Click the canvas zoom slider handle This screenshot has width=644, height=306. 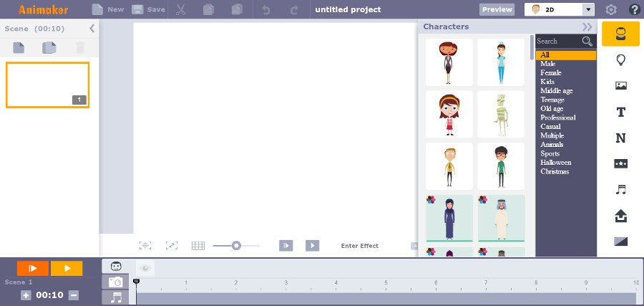coord(236,246)
